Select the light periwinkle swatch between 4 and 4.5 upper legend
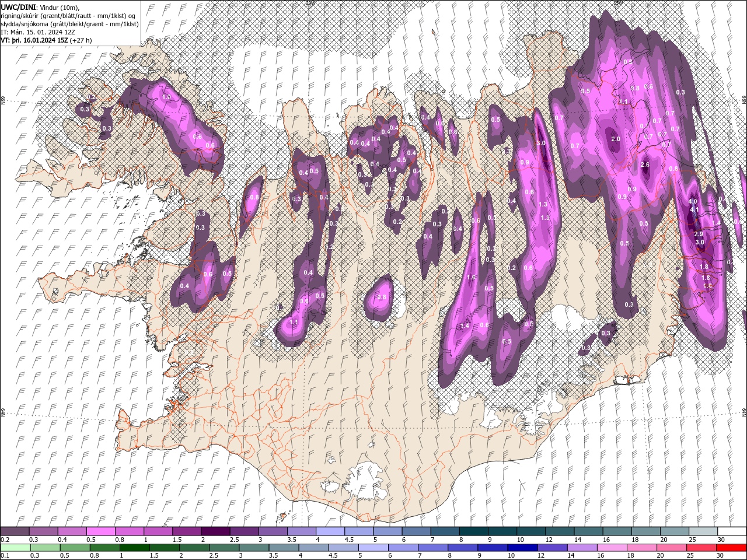Screen dimensions: 747x560 point(330,531)
